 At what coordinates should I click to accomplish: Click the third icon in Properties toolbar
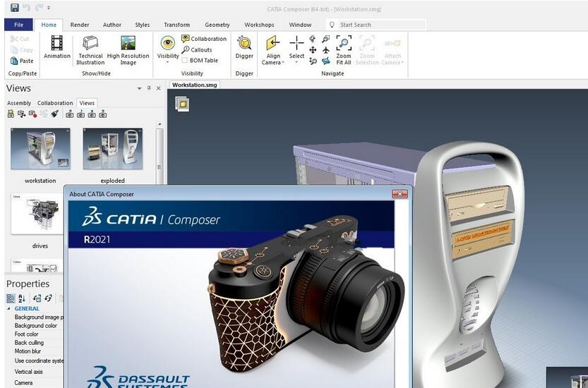(x=37, y=298)
